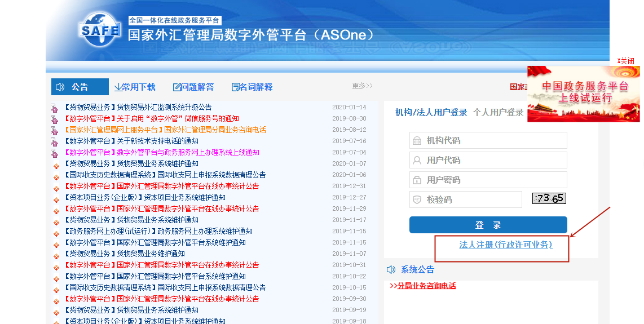Click the 校验码 input field
644x324 pixels.
(466, 199)
